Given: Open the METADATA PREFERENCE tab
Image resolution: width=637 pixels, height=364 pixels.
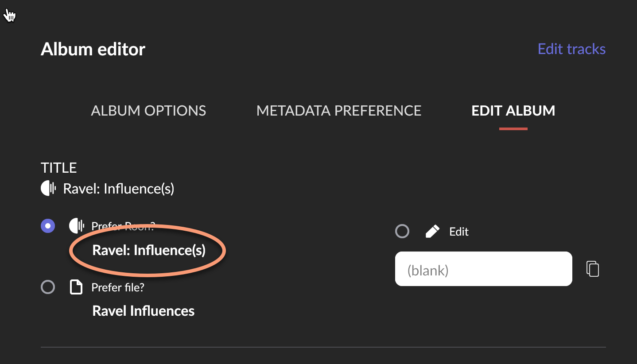Looking at the screenshot, I should (338, 110).
